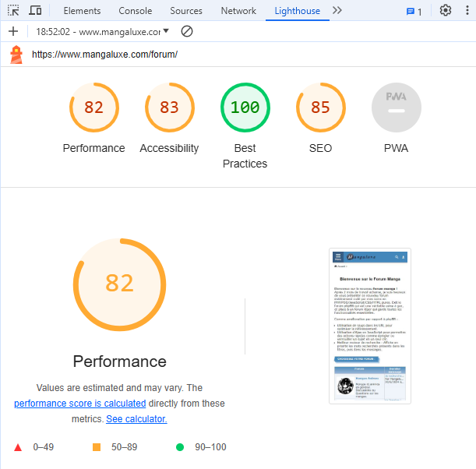
Task: Jump to the Accessibility score gauge 83
Action: (169, 108)
